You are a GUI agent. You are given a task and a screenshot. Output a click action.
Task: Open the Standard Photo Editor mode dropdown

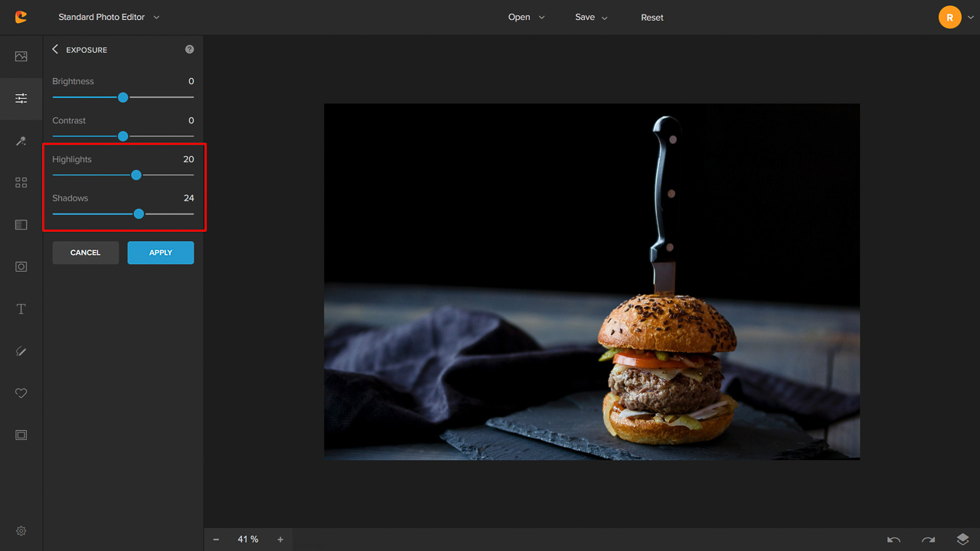[108, 17]
